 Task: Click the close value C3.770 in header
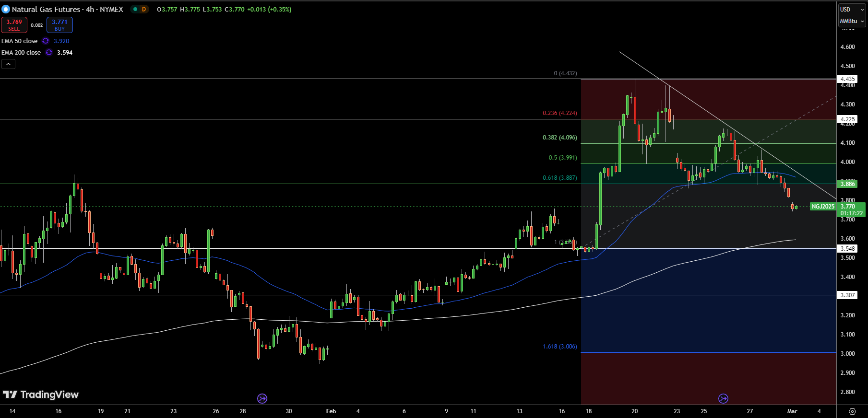click(x=235, y=9)
